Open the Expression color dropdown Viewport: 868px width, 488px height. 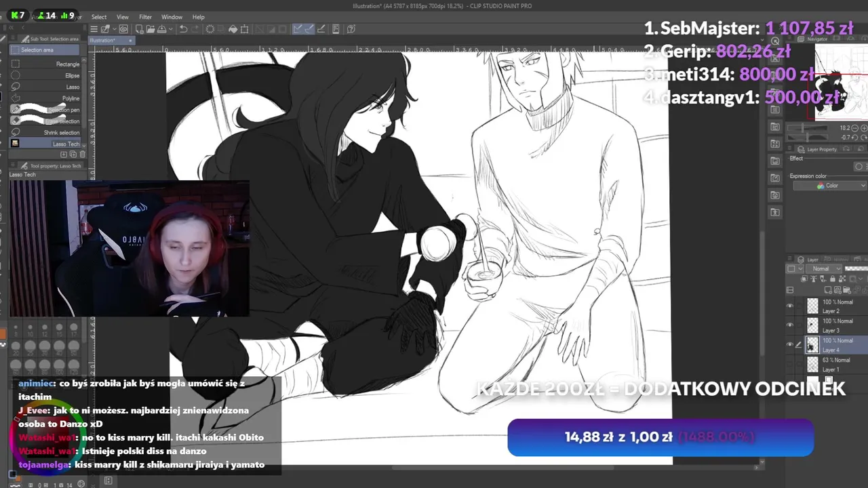tap(829, 185)
